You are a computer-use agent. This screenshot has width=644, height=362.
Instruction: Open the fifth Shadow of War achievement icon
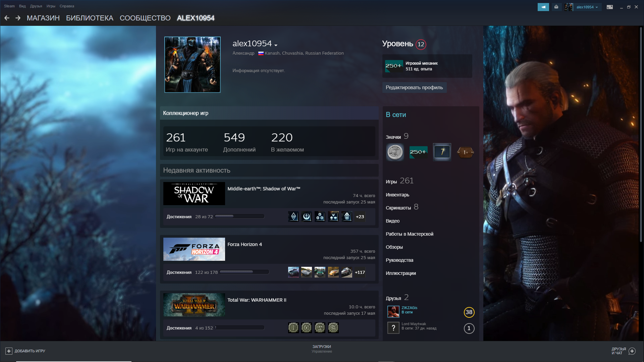[x=347, y=217]
